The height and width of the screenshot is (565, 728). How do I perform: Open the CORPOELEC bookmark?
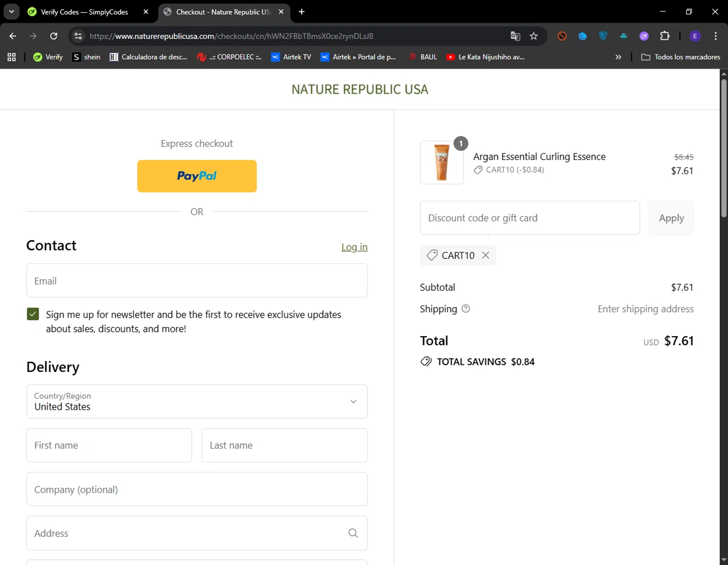(x=230, y=57)
